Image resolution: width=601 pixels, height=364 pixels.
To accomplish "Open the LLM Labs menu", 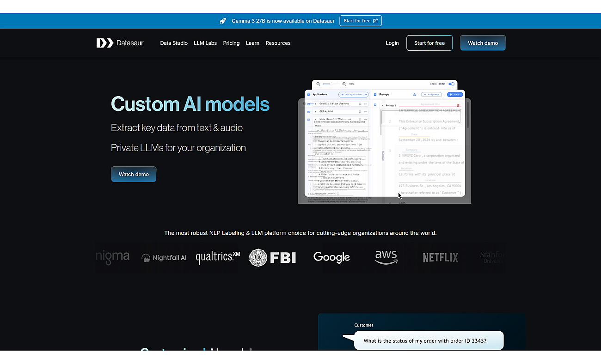I will (x=205, y=43).
